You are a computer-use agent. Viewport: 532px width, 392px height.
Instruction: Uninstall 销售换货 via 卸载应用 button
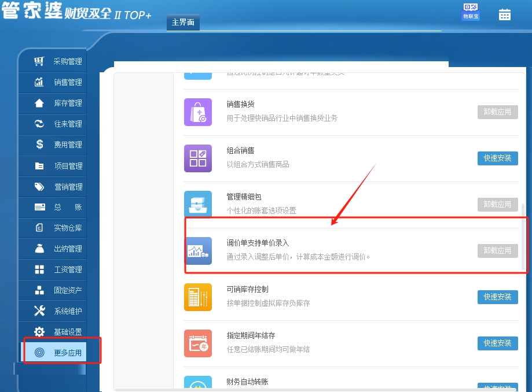click(498, 112)
